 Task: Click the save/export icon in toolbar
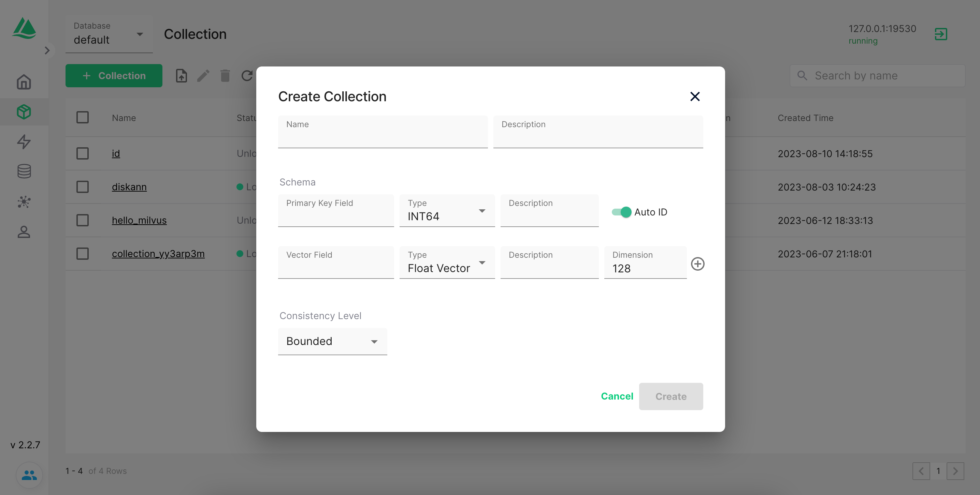click(181, 75)
